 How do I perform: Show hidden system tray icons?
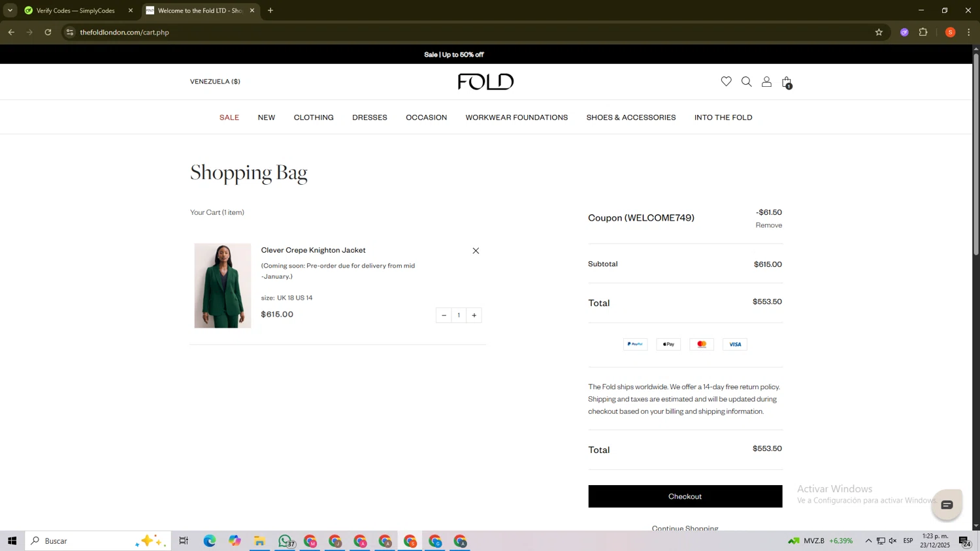click(868, 541)
